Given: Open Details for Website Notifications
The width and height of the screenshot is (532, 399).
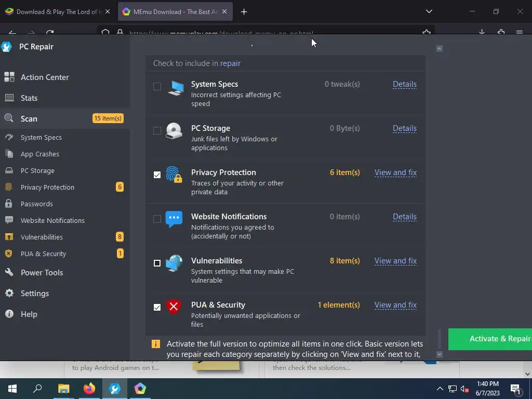Looking at the screenshot, I should pos(404,217).
